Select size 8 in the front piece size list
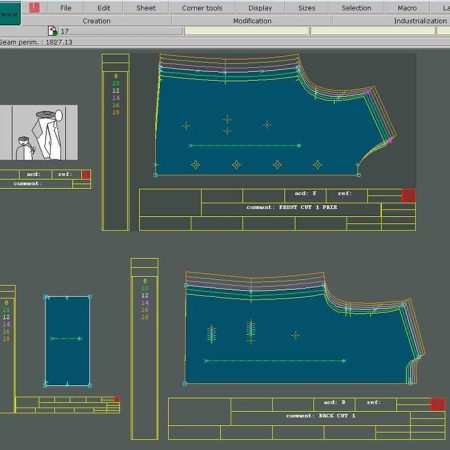Image resolution: width=450 pixels, height=450 pixels. click(116, 76)
